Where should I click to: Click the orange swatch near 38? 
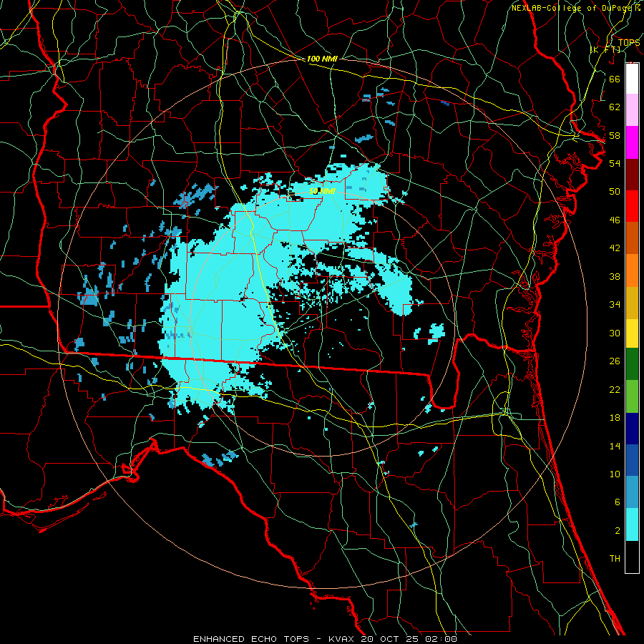[632, 270]
